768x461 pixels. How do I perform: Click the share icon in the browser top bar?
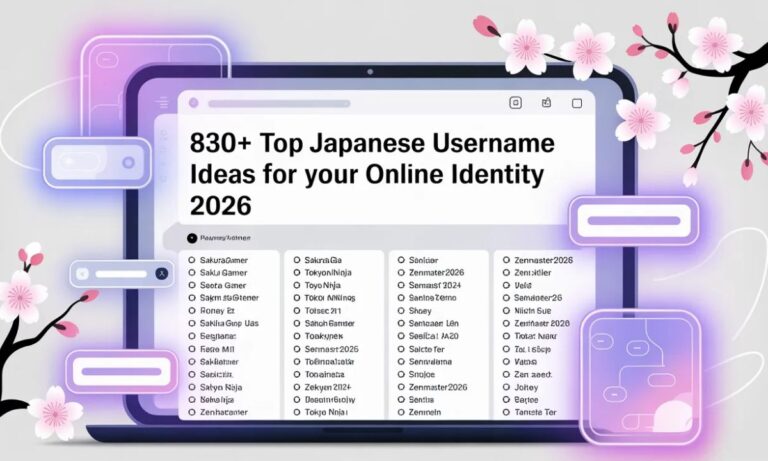pos(547,102)
